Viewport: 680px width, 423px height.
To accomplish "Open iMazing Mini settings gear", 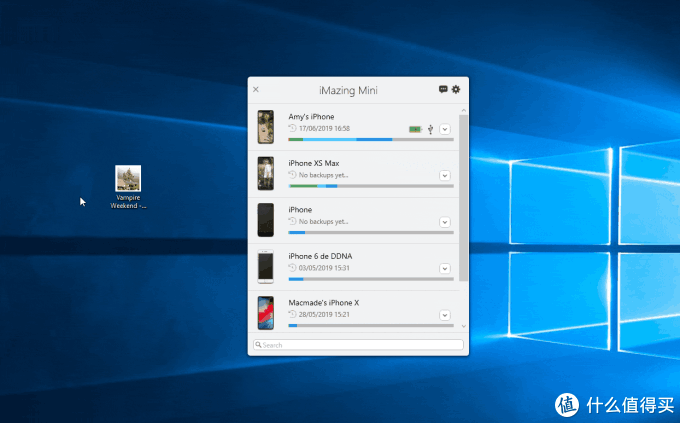I will click(456, 89).
